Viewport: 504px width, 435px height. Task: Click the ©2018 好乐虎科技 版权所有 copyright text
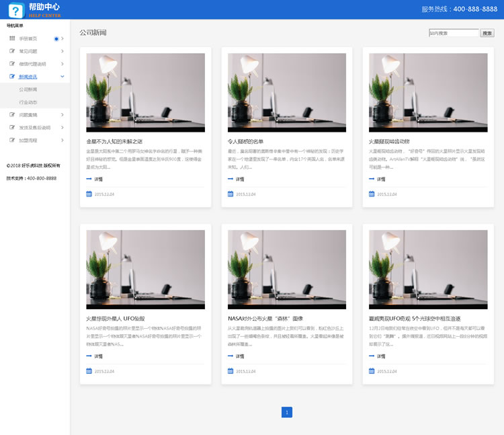34,165
